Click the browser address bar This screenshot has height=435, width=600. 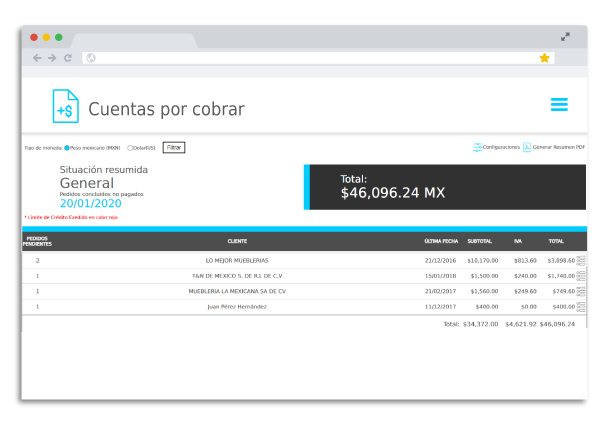[318, 58]
